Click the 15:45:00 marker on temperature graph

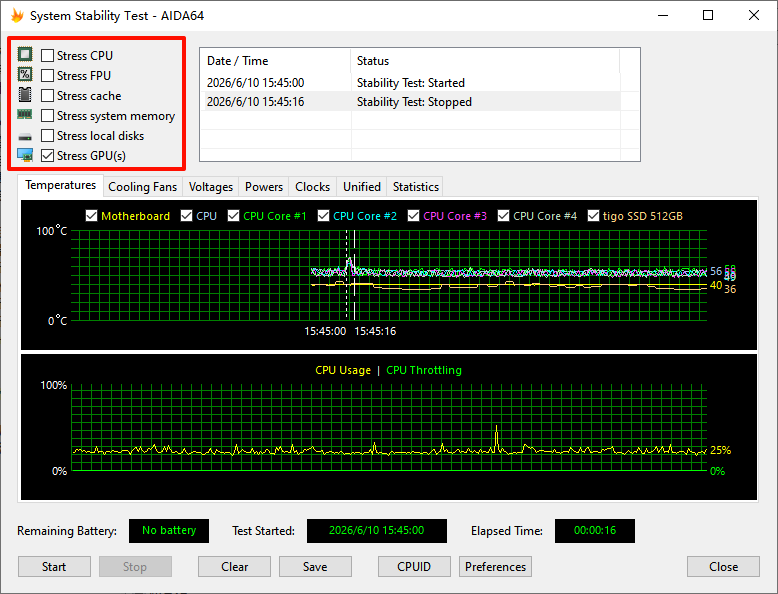(x=325, y=331)
